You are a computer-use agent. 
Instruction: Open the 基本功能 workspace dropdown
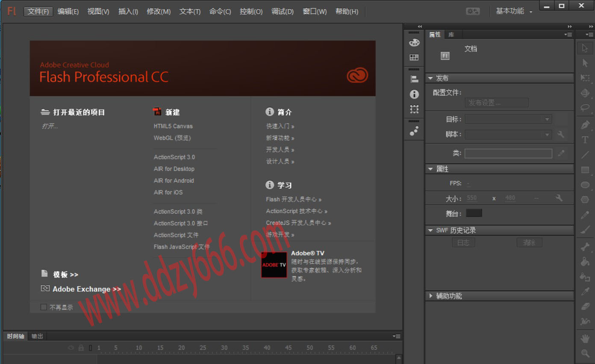(514, 12)
